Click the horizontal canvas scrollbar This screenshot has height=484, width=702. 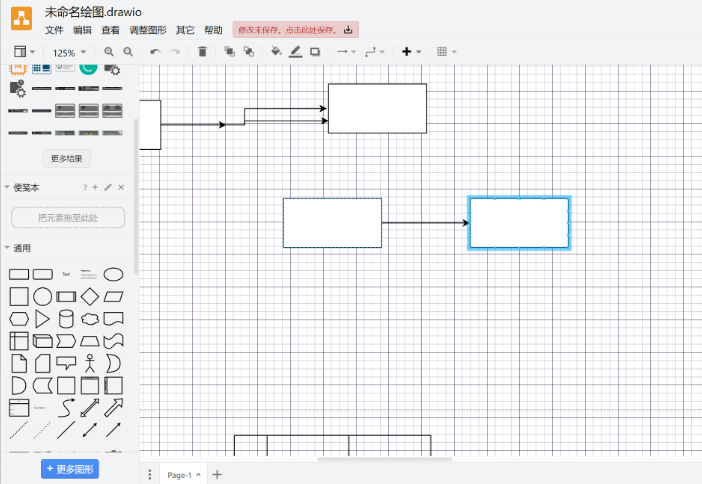coord(385,459)
